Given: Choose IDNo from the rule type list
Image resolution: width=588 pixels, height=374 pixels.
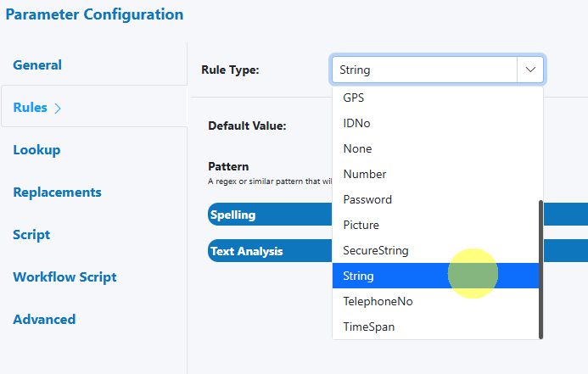Looking at the screenshot, I should pos(435,123).
